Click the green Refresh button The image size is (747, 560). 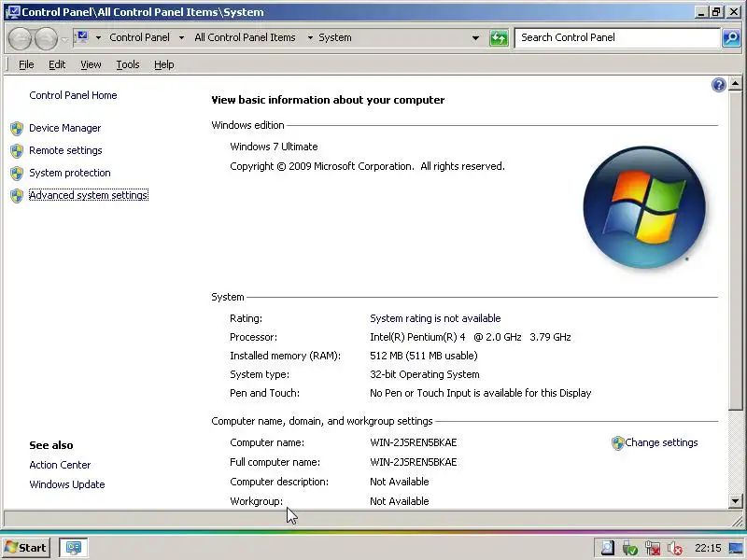(x=499, y=37)
